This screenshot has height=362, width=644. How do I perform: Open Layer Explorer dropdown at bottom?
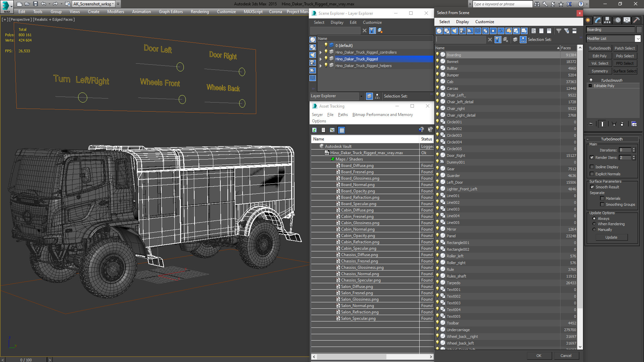(x=361, y=96)
